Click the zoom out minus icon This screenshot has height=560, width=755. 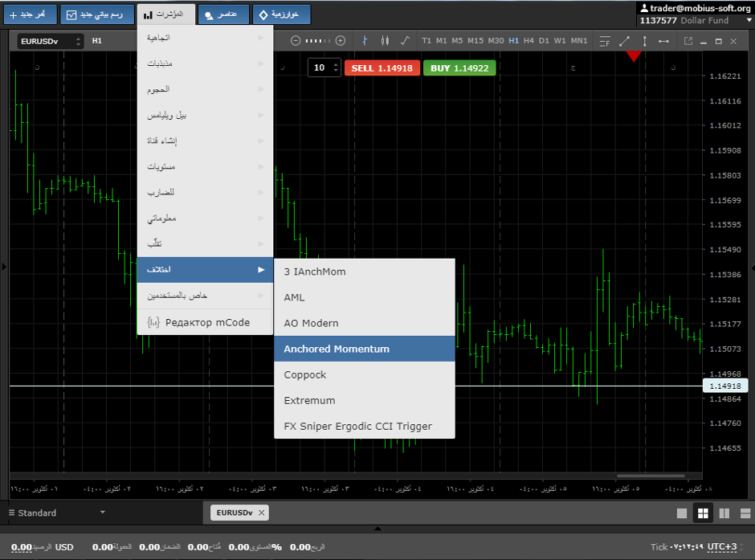pyautogui.click(x=296, y=41)
